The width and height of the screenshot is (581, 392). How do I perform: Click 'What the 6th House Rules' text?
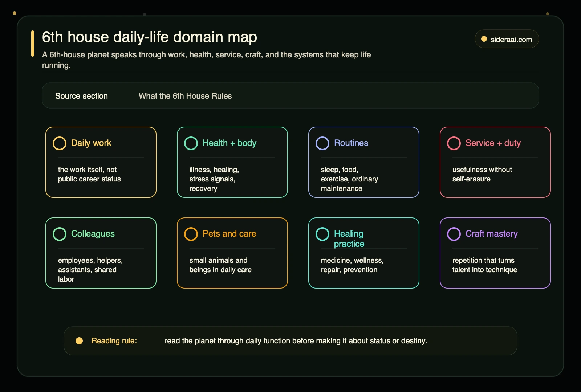click(x=185, y=96)
